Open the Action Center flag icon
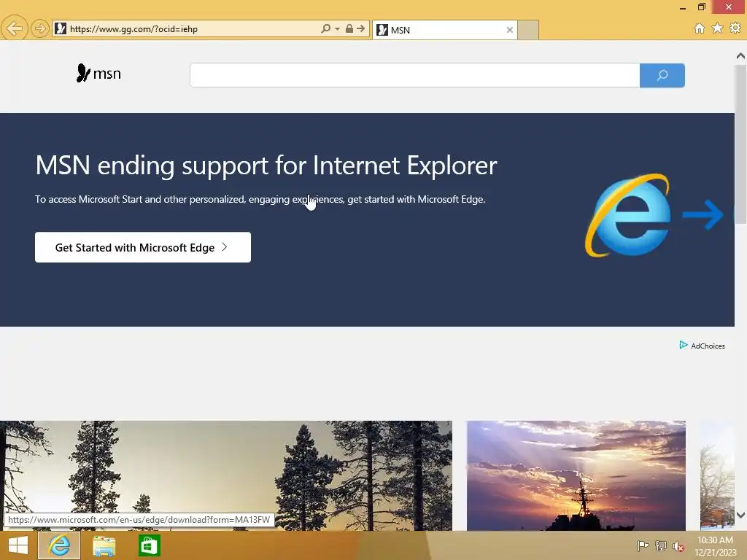Viewport: 747px width, 560px height. [643, 545]
